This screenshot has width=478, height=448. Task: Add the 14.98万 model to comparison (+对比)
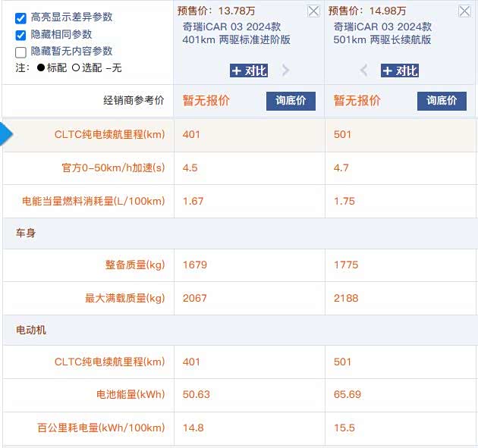(400, 70)
